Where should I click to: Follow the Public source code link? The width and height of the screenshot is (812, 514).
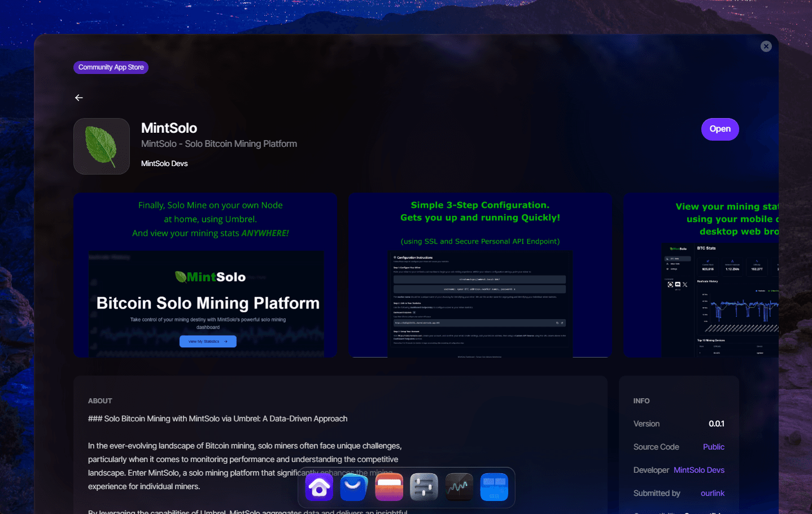pyautogui.click(x=713, y=447)
